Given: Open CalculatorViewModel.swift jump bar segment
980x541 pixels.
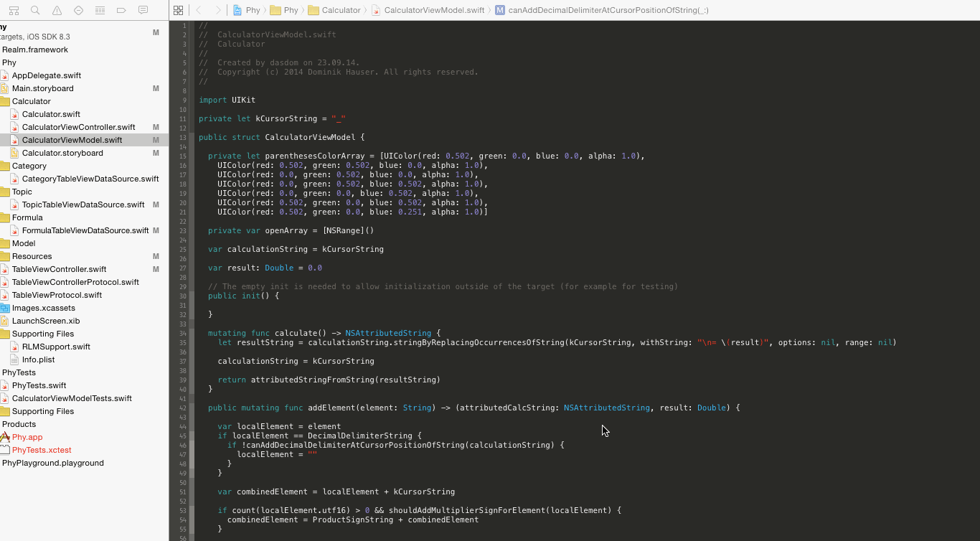Looking at the screenshot, I should coord(428,10).
